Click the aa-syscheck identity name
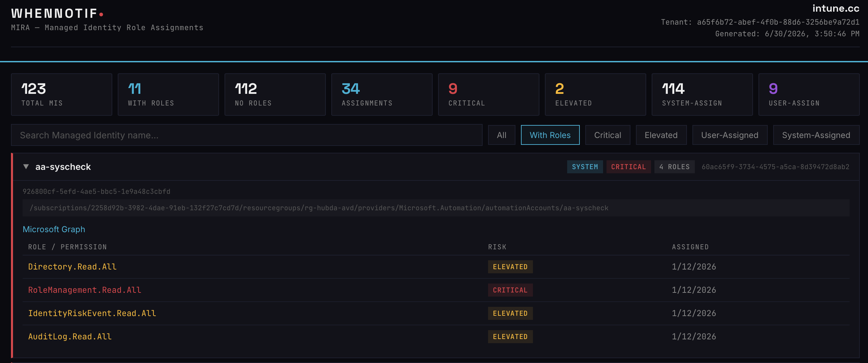Viewport: 868px width, 363px height. (x=63, y=167)
